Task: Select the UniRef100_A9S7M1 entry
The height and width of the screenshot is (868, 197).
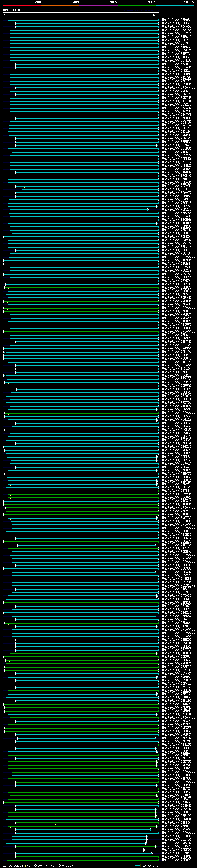Action: pos(176,122)
